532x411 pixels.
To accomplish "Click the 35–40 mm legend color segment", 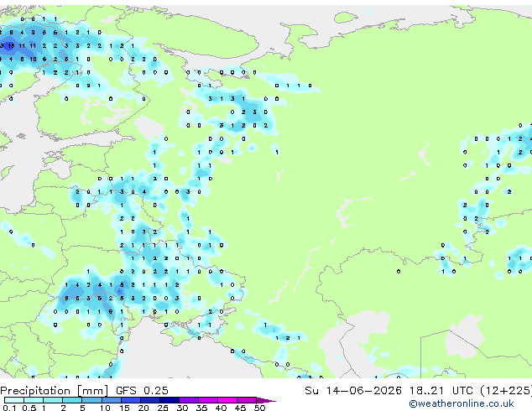I will tap(208, 400).
